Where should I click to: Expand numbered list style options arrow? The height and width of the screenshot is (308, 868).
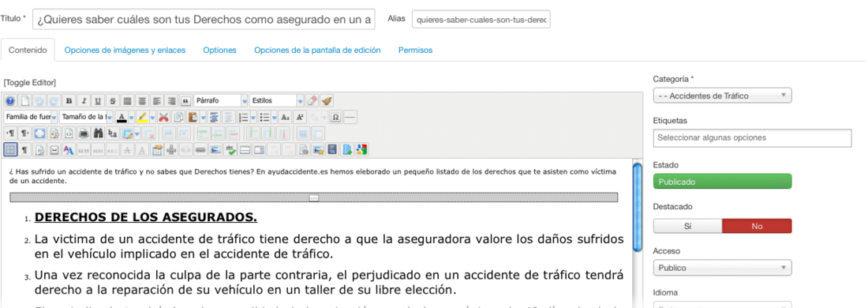pos(253,117)
